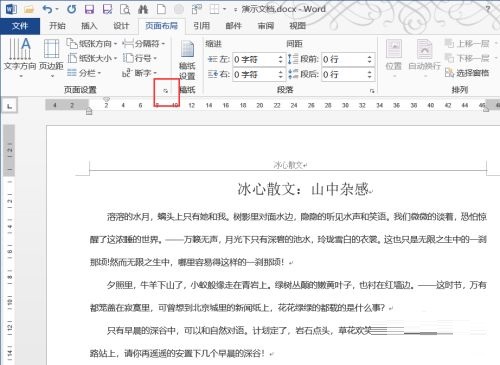This screenshot has width=500, height=365.
Task: Open the 段落 Paragraph dialog launcher
Action: (372, 91)
